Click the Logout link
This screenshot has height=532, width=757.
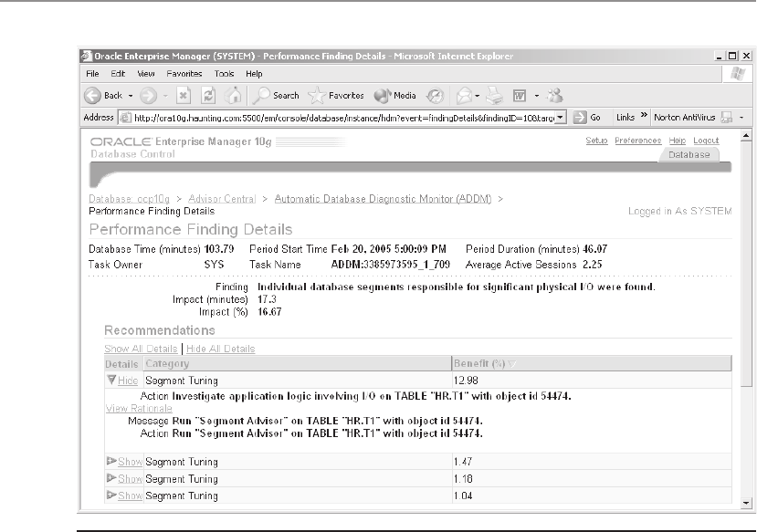pos(706,141)
